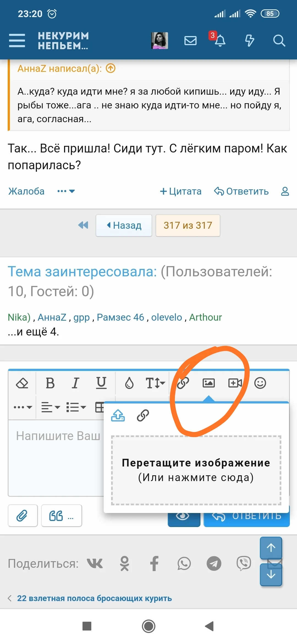Open smilies emoji picker

point(260,383)
